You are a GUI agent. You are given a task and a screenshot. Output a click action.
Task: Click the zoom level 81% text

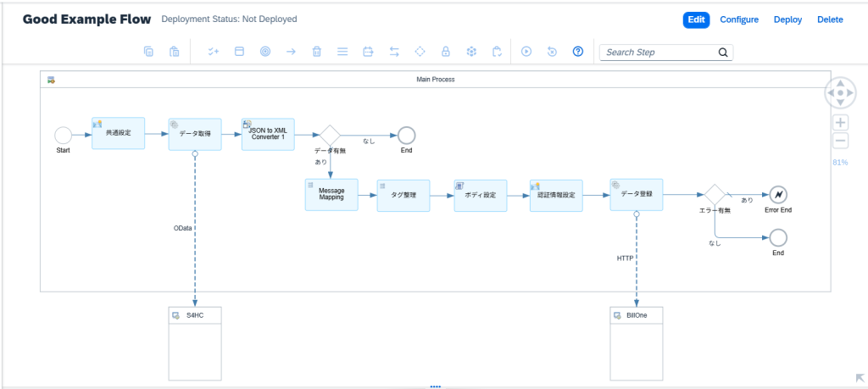[x=840, y=163]
